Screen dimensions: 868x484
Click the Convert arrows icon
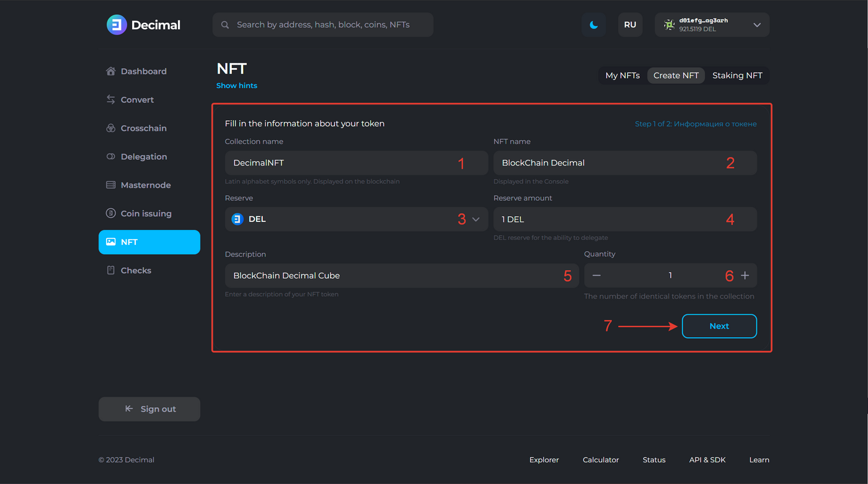point(110,100)
